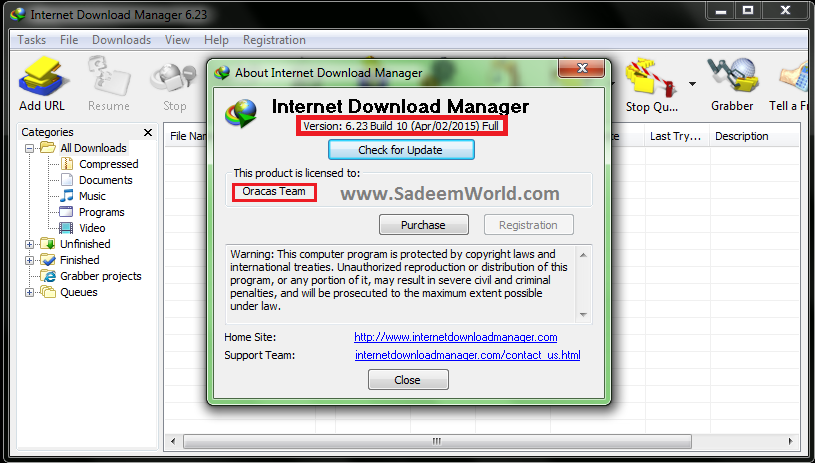Viewport: 815px width, 463px height.
Task: Expand the Unfinished tree node
Action: 30,244
